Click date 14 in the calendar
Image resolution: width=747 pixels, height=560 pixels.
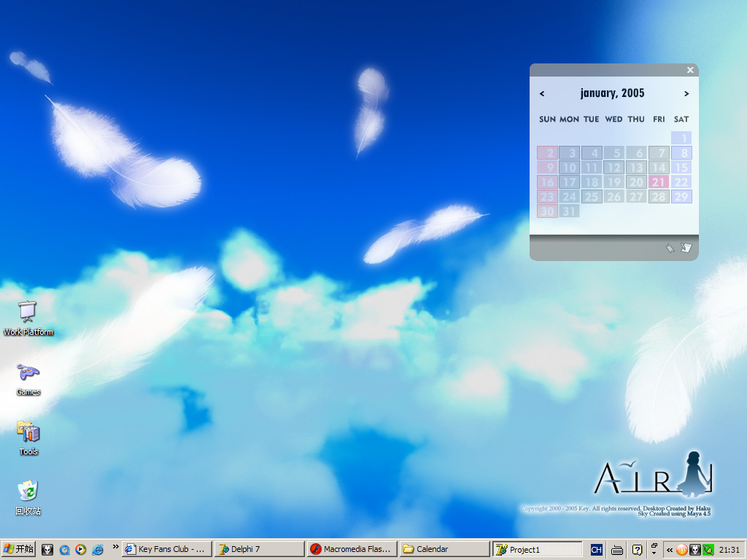(659, 168)
